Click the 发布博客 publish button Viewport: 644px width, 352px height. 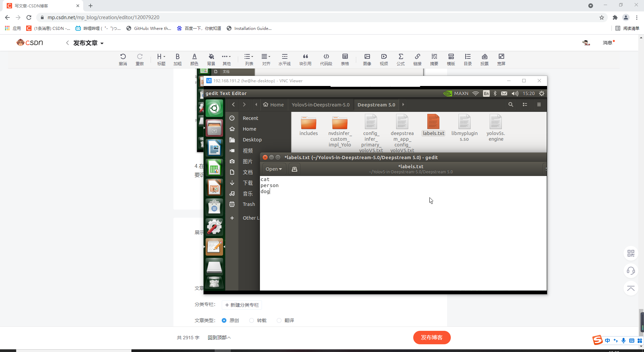coord(432,337)
